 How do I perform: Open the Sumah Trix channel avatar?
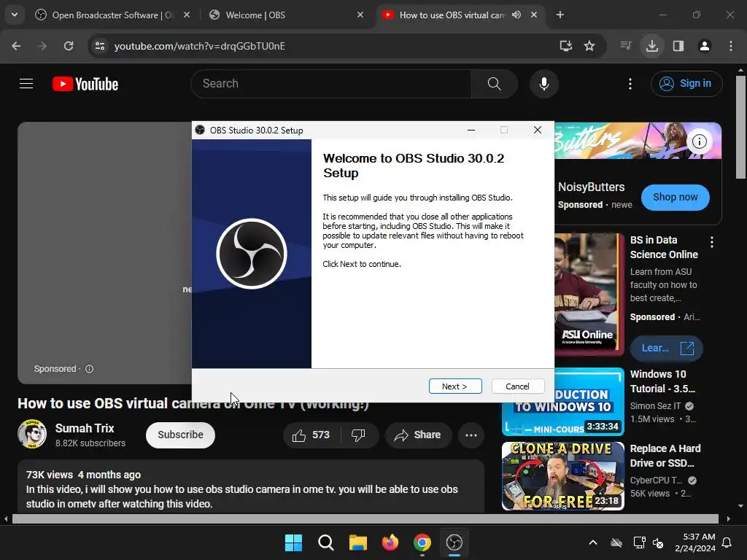[x=32, y=435]
